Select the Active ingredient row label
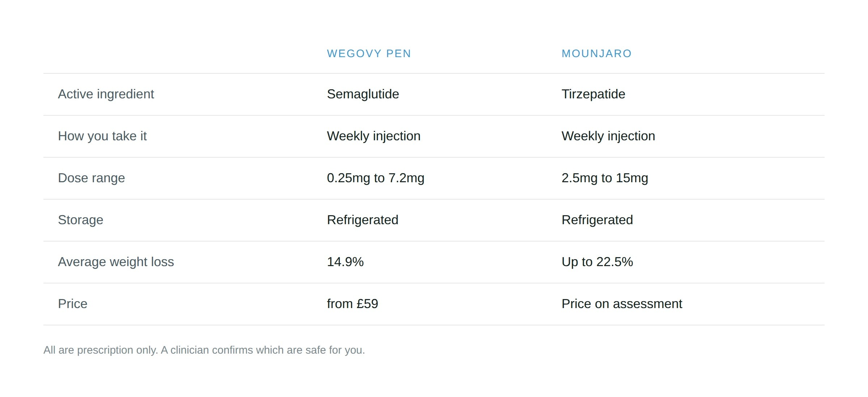 point(106,94)
